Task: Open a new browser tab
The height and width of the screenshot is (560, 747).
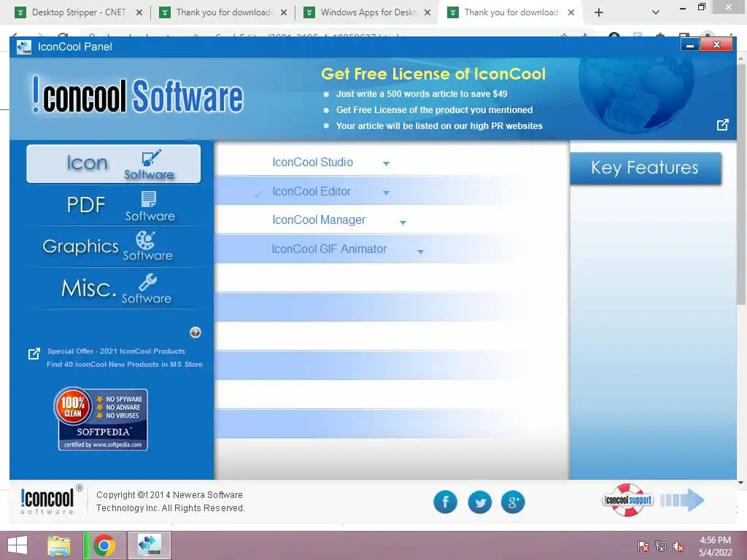Action: pos(599,12)
